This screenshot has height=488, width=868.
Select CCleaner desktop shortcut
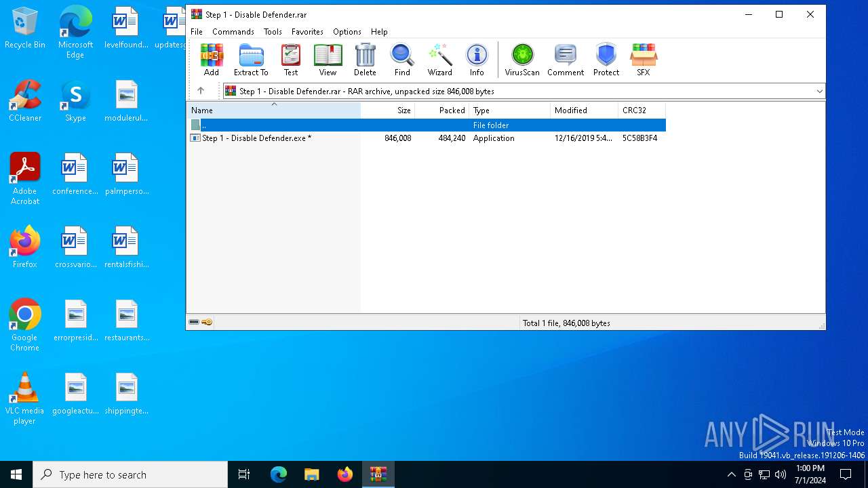tap(25, 102)
